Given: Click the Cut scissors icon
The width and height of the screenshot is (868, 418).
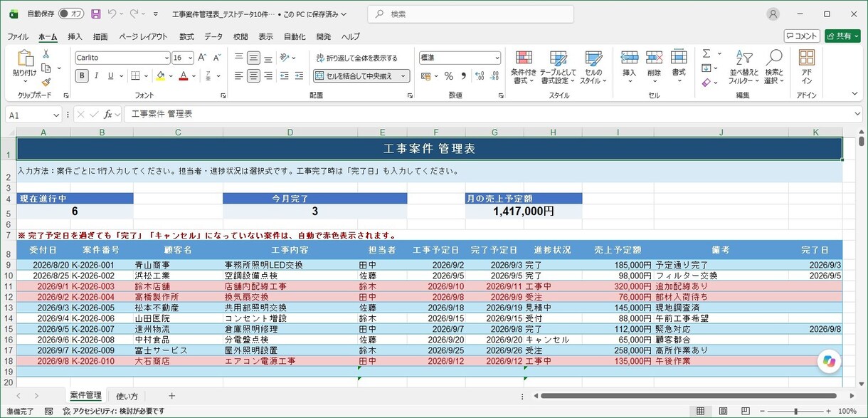Looking at the screenshot, I should coord(46,54).
